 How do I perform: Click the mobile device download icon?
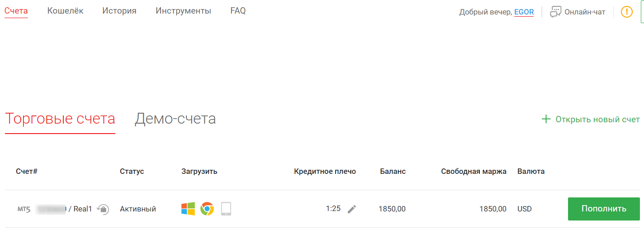pos(226,209)
